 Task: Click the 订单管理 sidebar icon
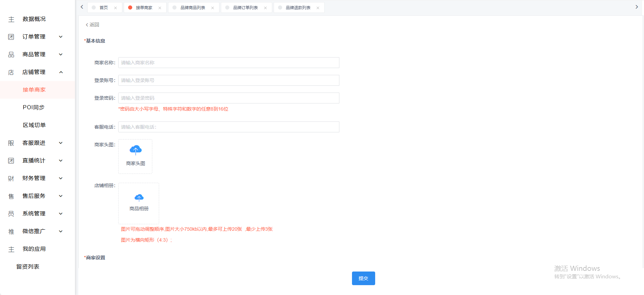[11, 37]
